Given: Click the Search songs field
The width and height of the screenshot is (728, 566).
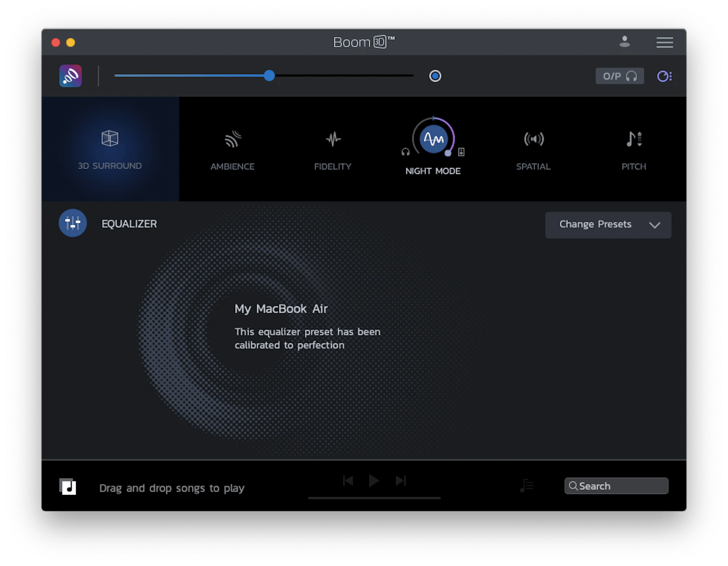Looking at the screenshot, I should point(616,486).
